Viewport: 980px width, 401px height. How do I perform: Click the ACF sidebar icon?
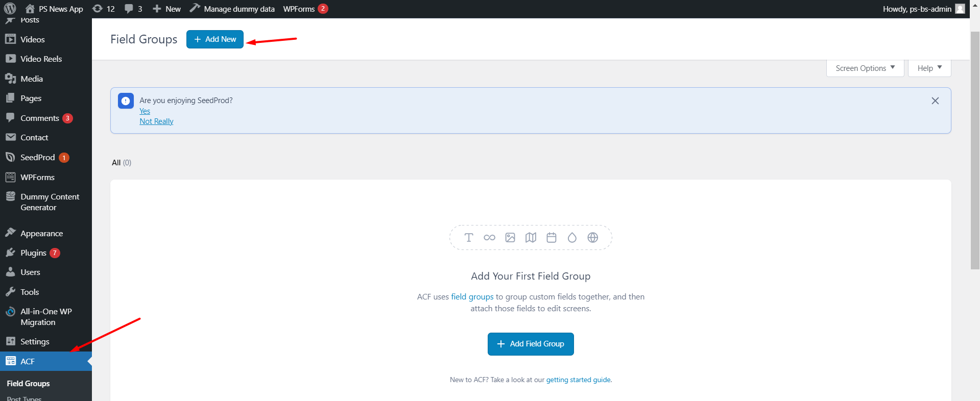pyautogui.click(x=11, y=361)
